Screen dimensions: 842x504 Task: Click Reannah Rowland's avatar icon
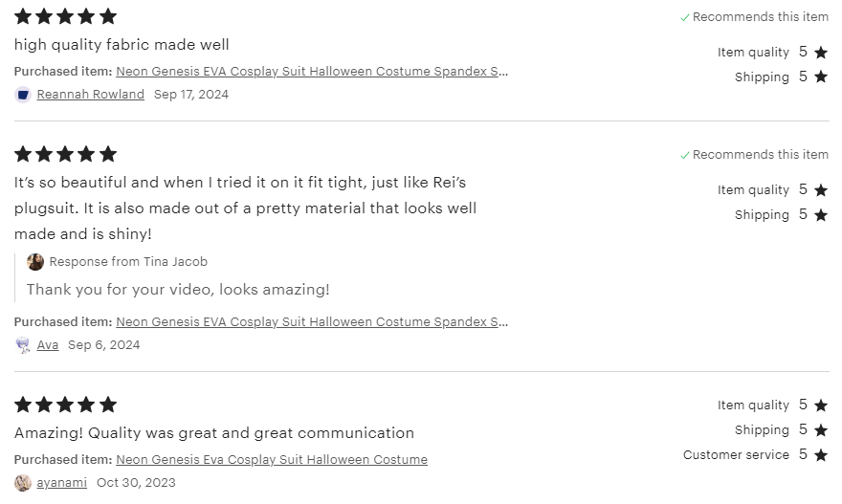point(23,95)
